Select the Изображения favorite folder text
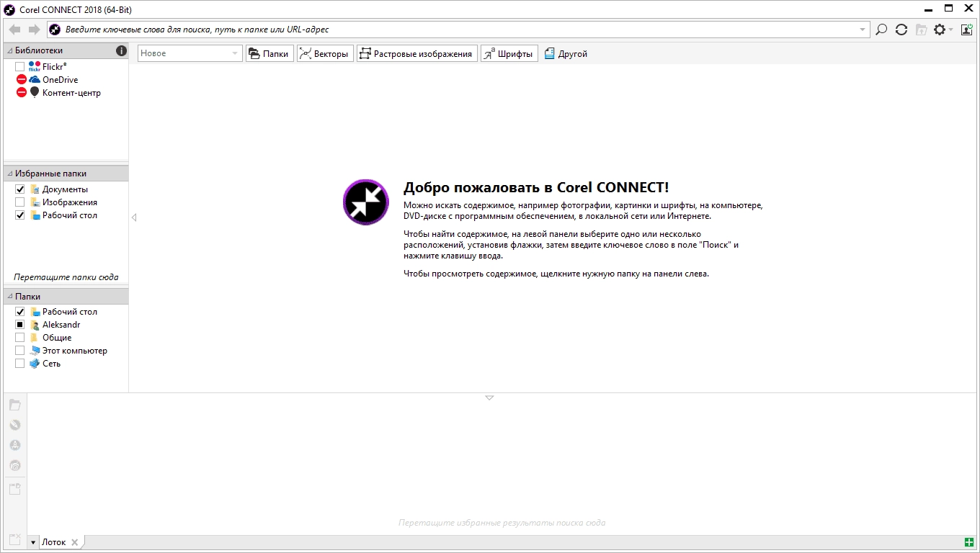 click(70, 202)
